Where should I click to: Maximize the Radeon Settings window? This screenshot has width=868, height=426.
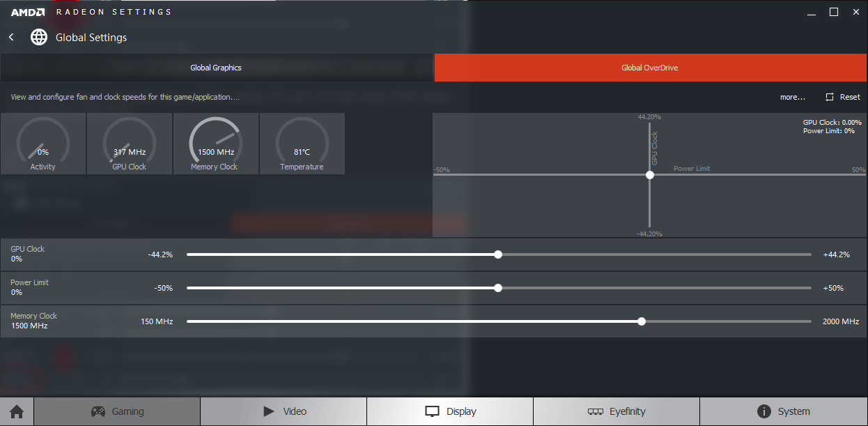tap(834, 13)
